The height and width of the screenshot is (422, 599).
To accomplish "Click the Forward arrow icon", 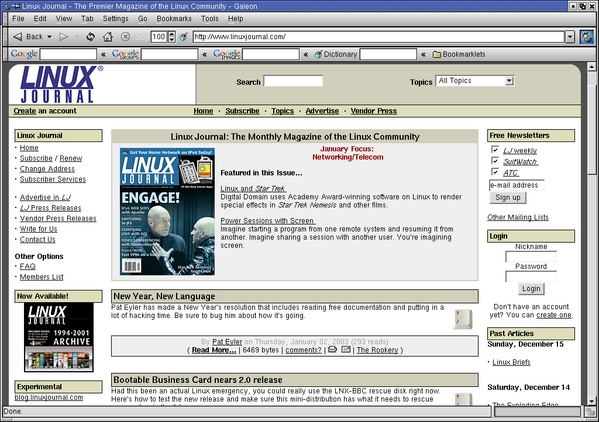I will 63,37.
